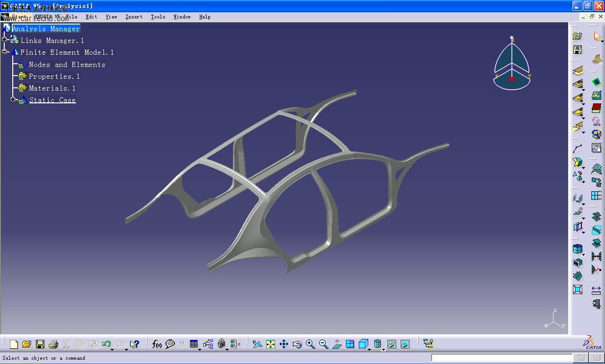The height and width of the screenshot is (364, 605).
Task: Toggle Swap Visible Space icon
Action: click(x=405, y=344)
